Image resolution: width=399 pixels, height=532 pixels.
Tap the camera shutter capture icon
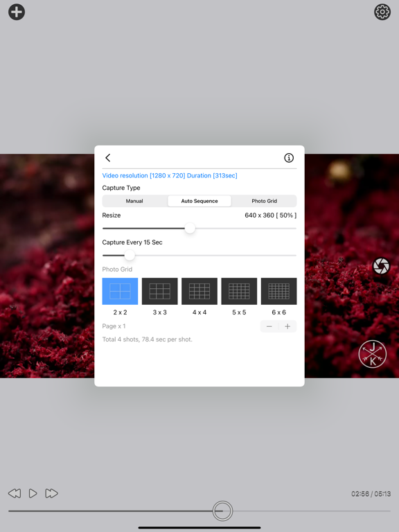pos(381,266)
